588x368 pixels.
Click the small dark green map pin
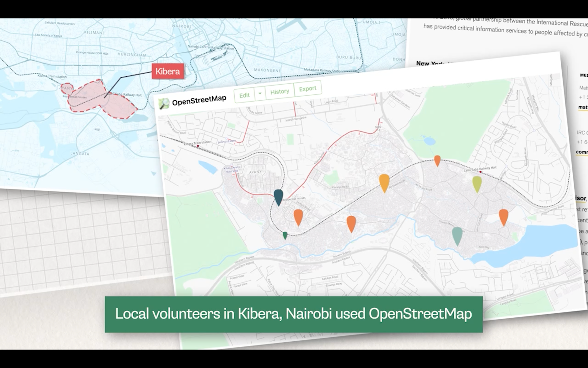coord(285,235)
